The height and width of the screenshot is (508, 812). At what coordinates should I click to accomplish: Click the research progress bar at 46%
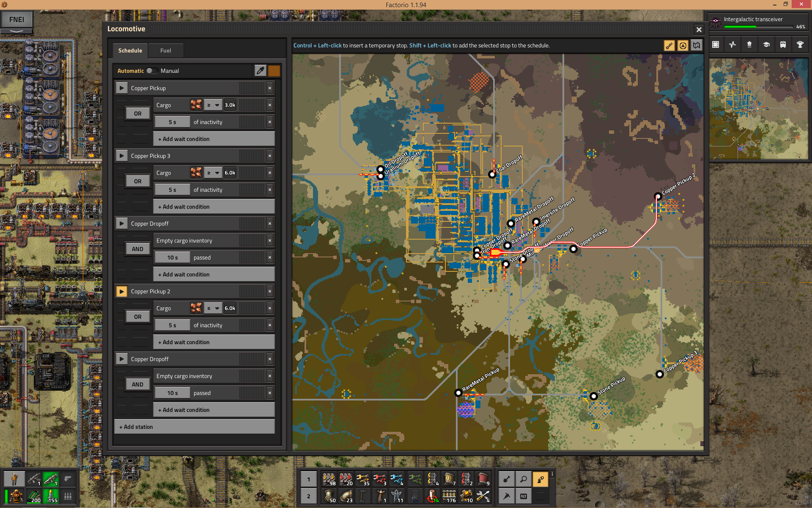click(758, 27)
